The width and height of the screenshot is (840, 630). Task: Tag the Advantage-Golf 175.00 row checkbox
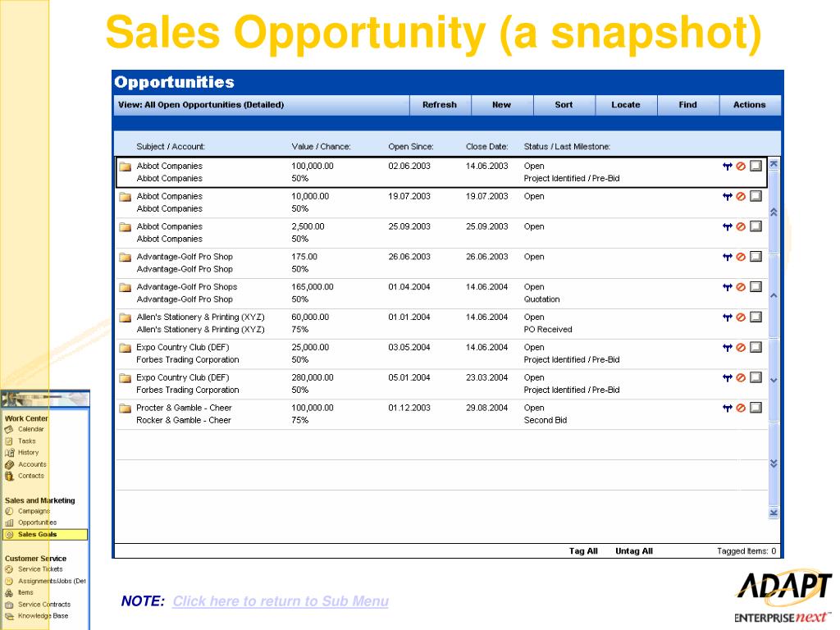[x=756, y=257]
